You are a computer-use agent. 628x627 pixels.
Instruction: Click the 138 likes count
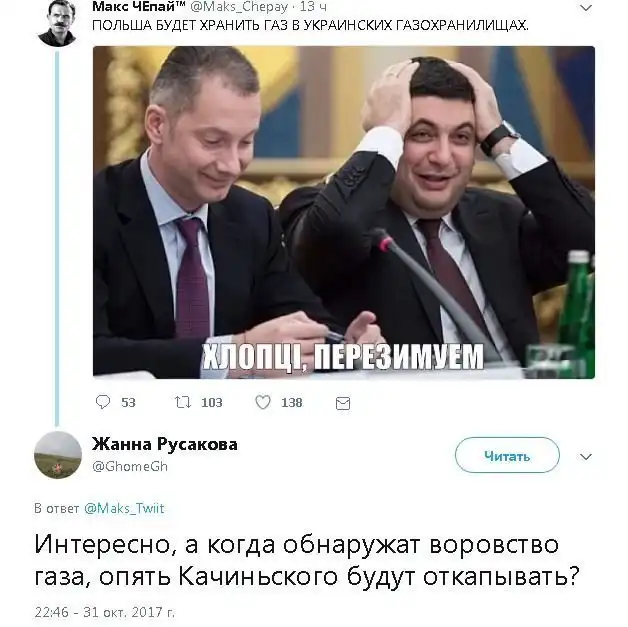point(292,402)
